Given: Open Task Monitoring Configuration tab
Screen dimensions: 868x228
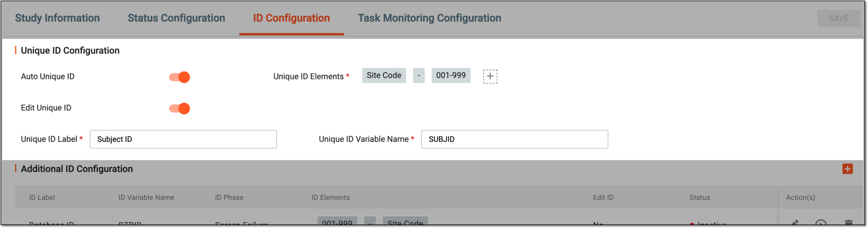Looking at the screenshot, I should point(429,18).
